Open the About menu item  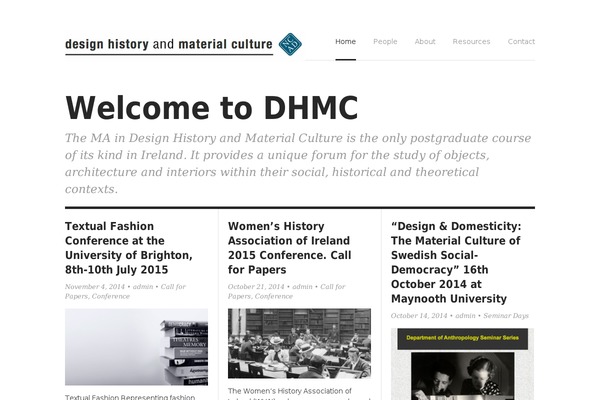click(x=425, y=41)
